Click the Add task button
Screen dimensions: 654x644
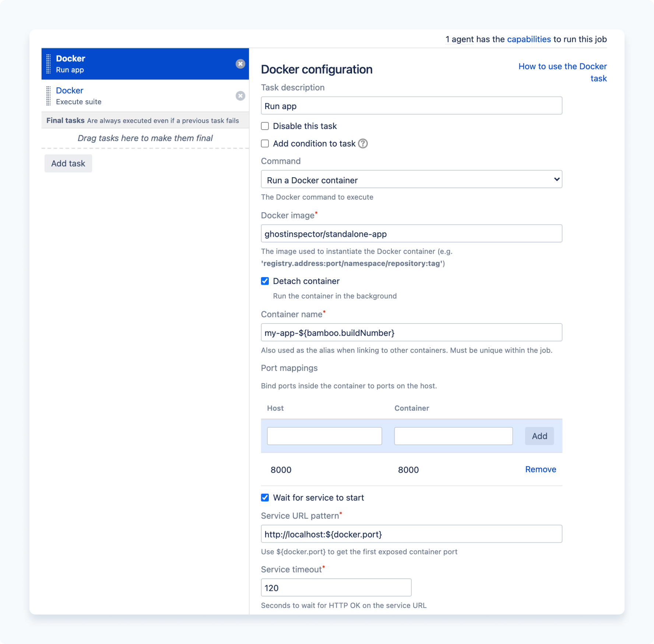point(68,163)
